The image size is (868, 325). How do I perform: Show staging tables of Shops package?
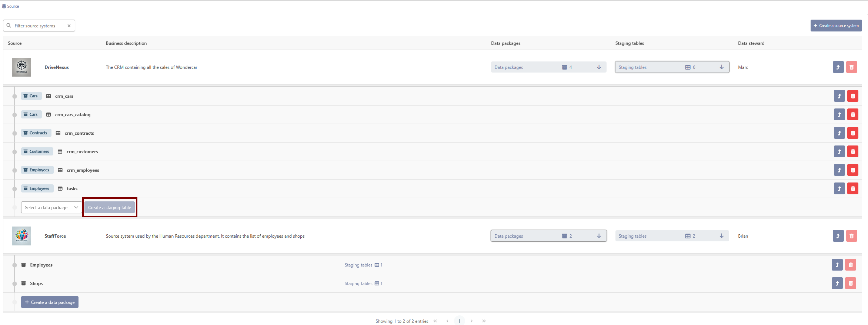pos(363,283)
